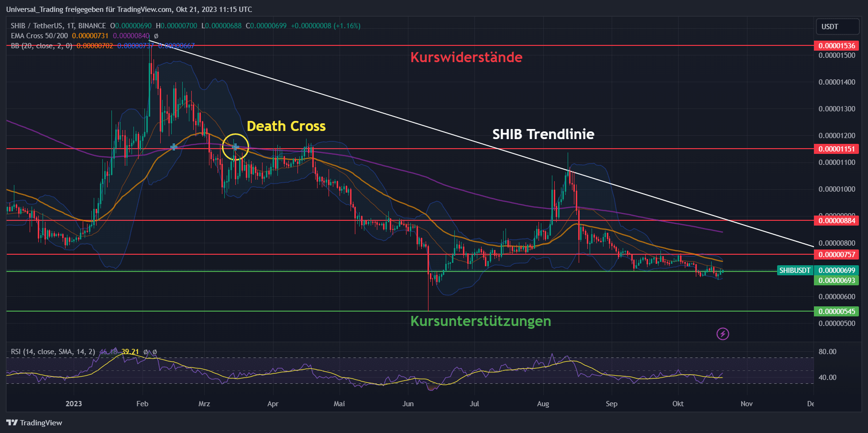Click the change value +0.00000008 (+1.16%)
Viewport: 868px width, 433px height.
pyautogui.click(x=326, y=26)
